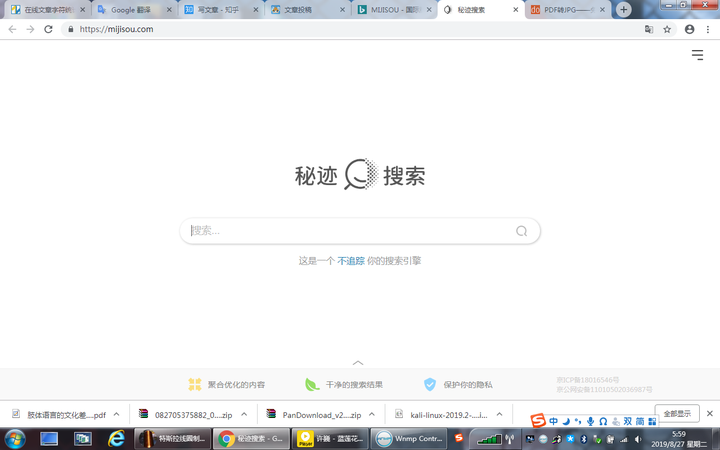720x450 pixels.
Task: Toggle Sogou IME 简 simplified mode
Action: (640, 421)
